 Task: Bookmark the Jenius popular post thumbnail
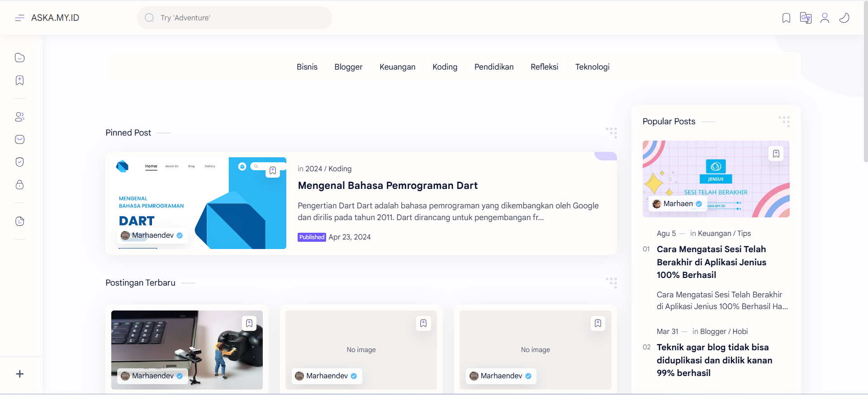(776, 154)
